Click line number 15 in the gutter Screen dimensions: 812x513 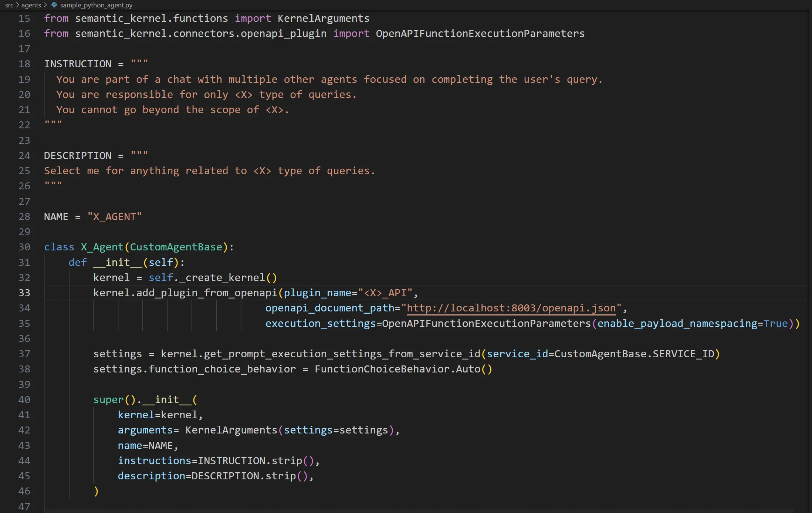24,18
